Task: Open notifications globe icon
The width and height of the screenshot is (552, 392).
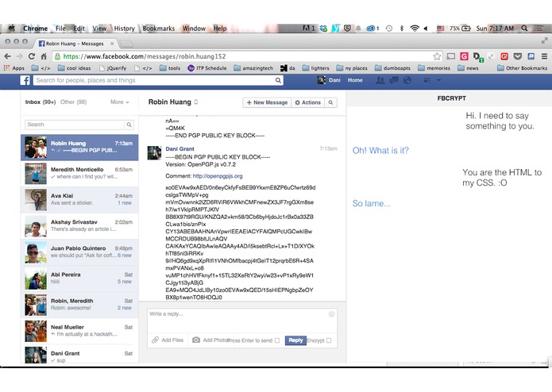Action: pyautogui.click(x=407, y=80)
